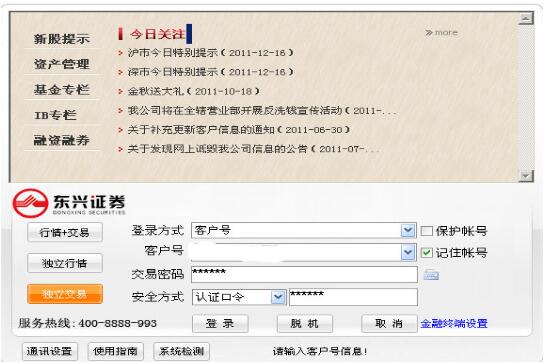
Task: Click the 取消 button
Action: click(389, 324)
